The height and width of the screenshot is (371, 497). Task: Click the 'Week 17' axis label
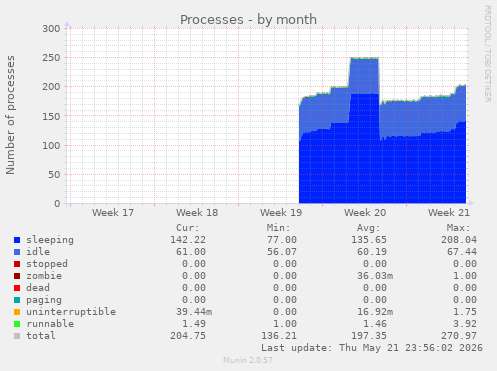[x=113, y=213]
